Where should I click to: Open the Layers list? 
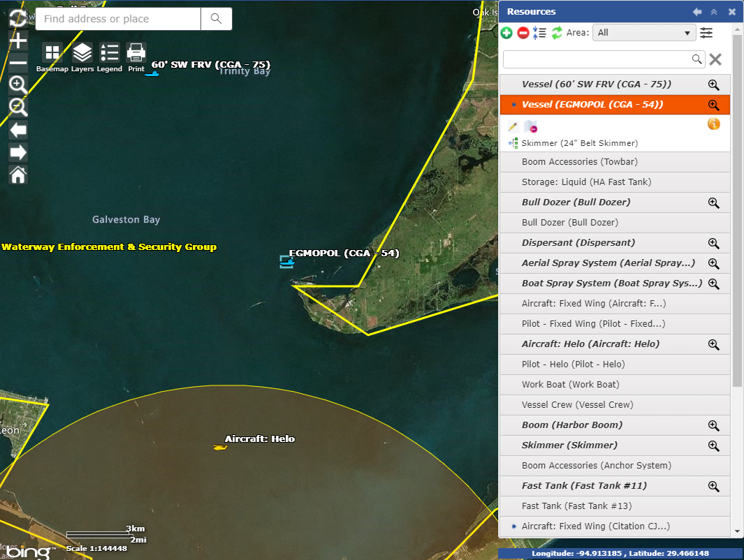click(x=82, y=53)
